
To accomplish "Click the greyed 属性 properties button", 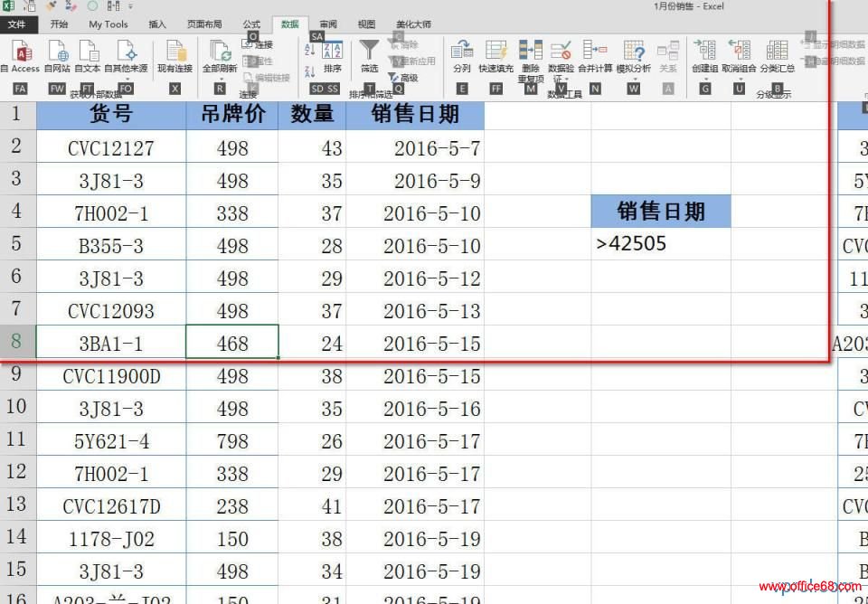I will 258,61.
